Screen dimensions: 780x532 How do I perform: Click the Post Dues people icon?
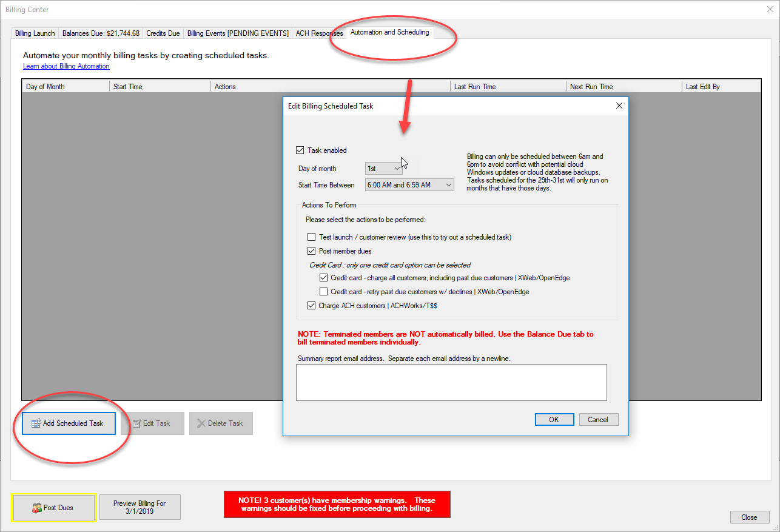pyautogui.click(x=36, y=508)
